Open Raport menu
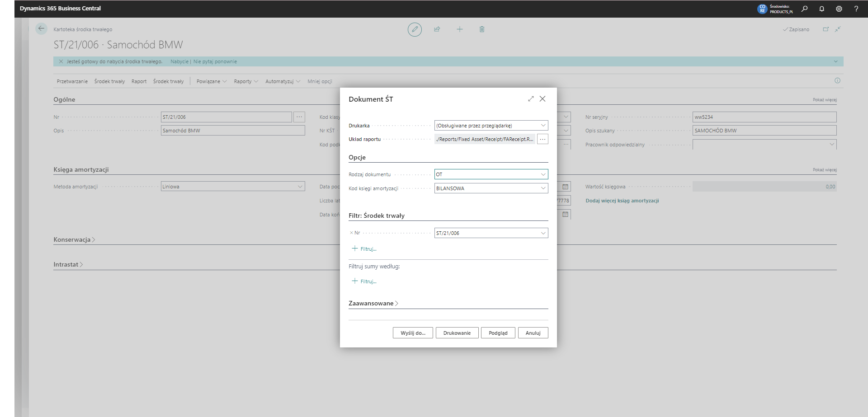This screenshot has width=868, height=417. pyautogui.click(x=139, y=81)
